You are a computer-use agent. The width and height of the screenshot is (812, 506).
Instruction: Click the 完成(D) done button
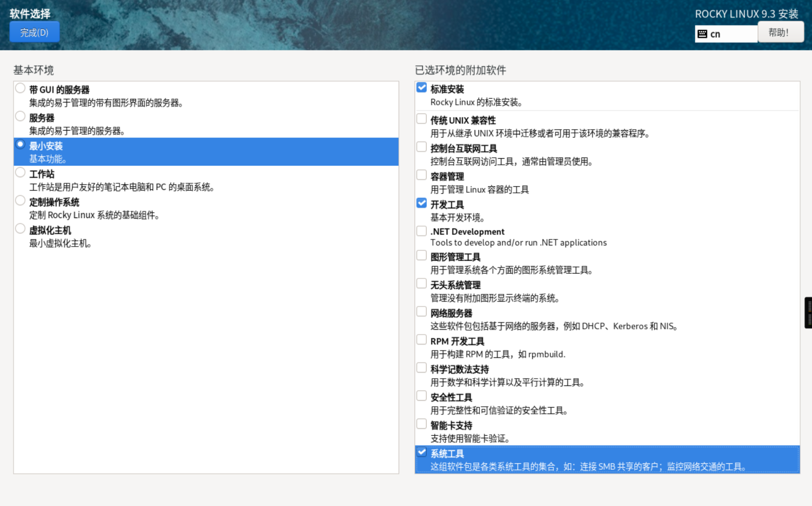click(x=34, y=32)
